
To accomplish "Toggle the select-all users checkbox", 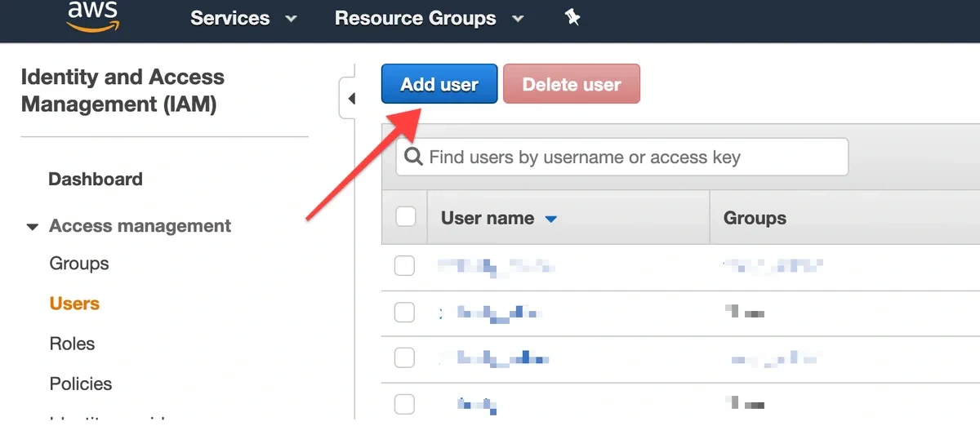I will [x=405, y=217].
